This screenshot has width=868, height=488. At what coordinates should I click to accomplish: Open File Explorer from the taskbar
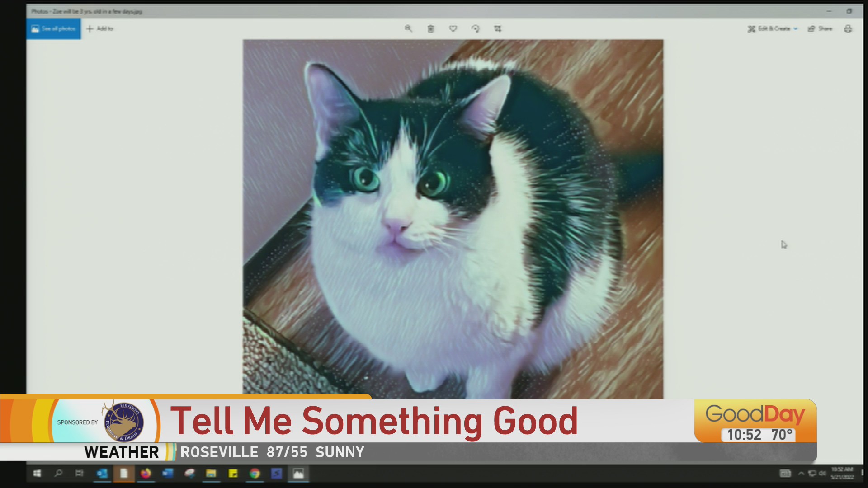(211, 473)
